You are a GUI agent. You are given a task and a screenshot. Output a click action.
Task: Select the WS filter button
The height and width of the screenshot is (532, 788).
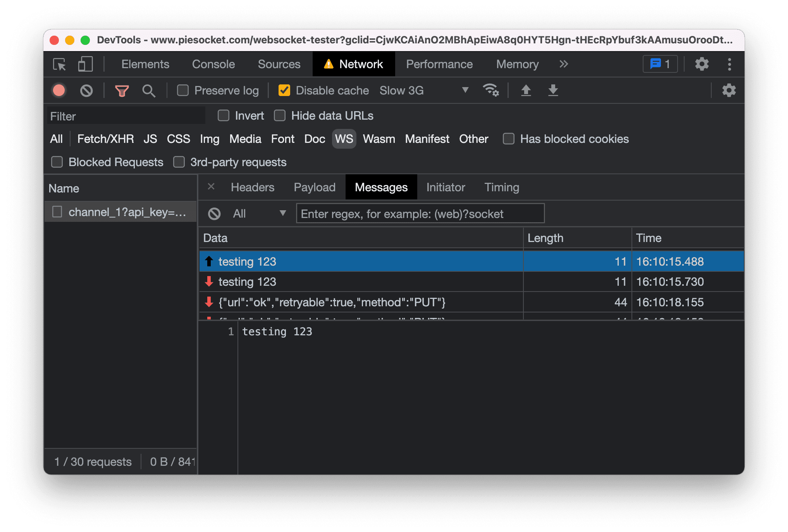[x=343, y=139]
